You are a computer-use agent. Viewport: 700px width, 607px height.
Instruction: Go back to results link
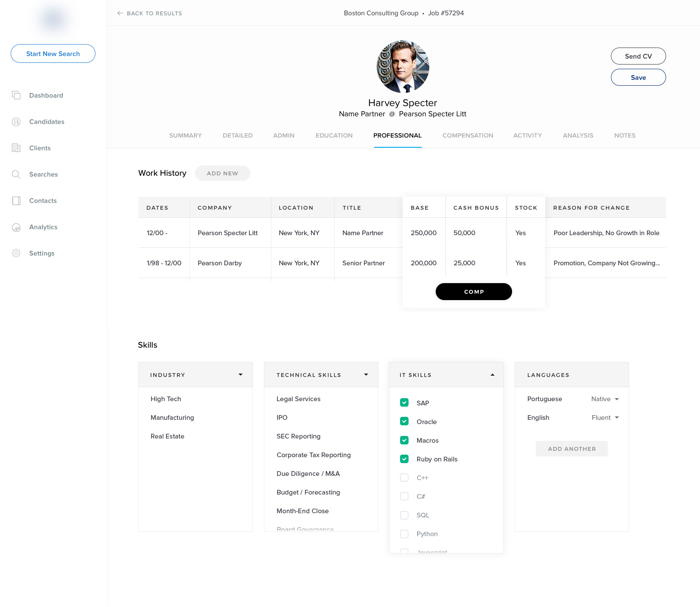click(x=150, y=13)
